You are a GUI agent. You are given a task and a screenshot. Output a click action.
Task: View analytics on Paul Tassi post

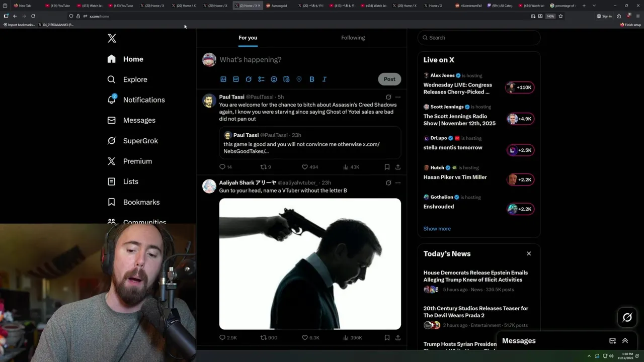click(x=351, y=167)
